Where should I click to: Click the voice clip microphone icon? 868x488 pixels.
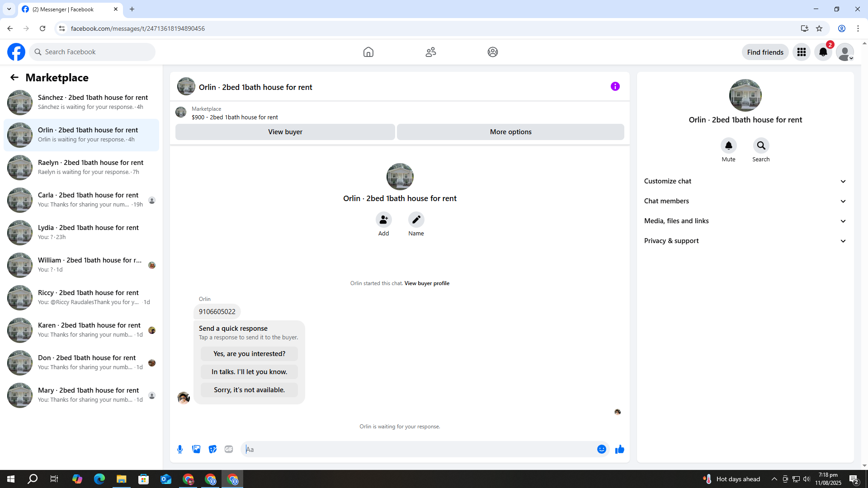[180, 449]
